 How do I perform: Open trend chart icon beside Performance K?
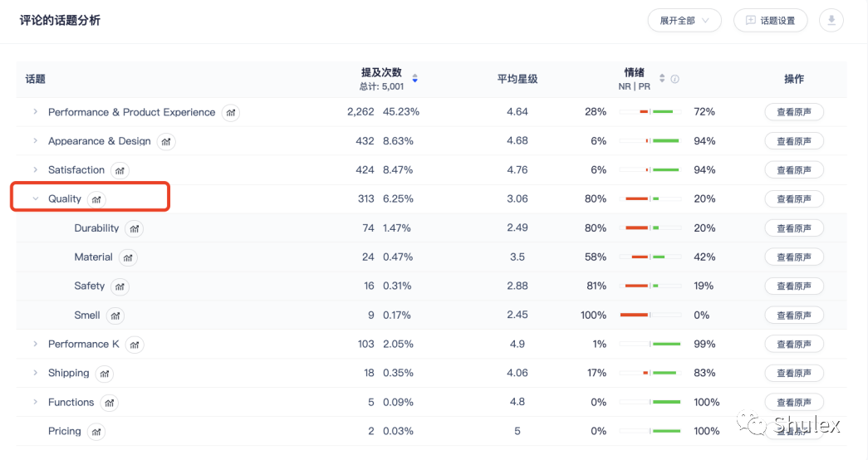pyautogui.click(x=135, y=345)
